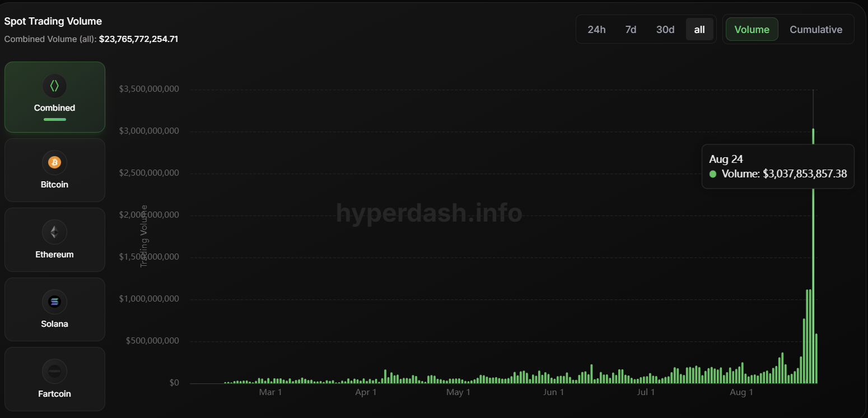
Task: Open the Bitcoin trading volume panel
Action: coord(54,170)
